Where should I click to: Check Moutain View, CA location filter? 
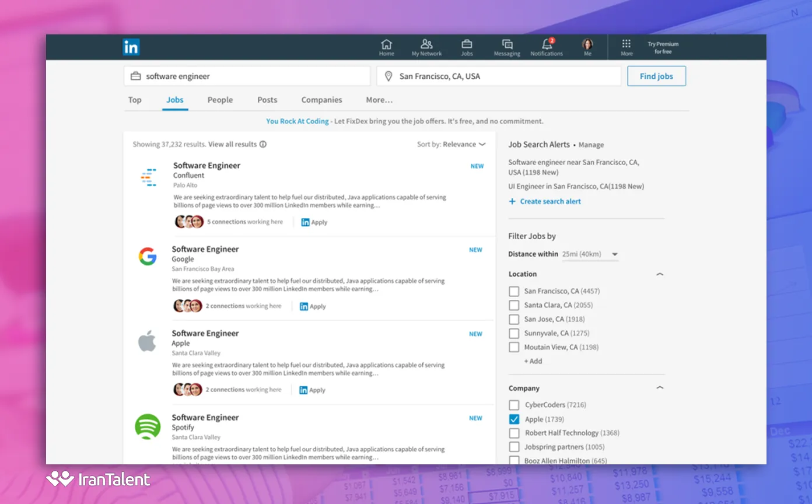pyautogui.click(x=514, y=347)
